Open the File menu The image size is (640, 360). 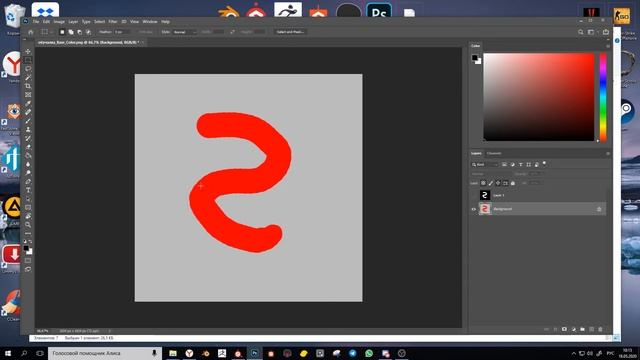pos(36,22)
